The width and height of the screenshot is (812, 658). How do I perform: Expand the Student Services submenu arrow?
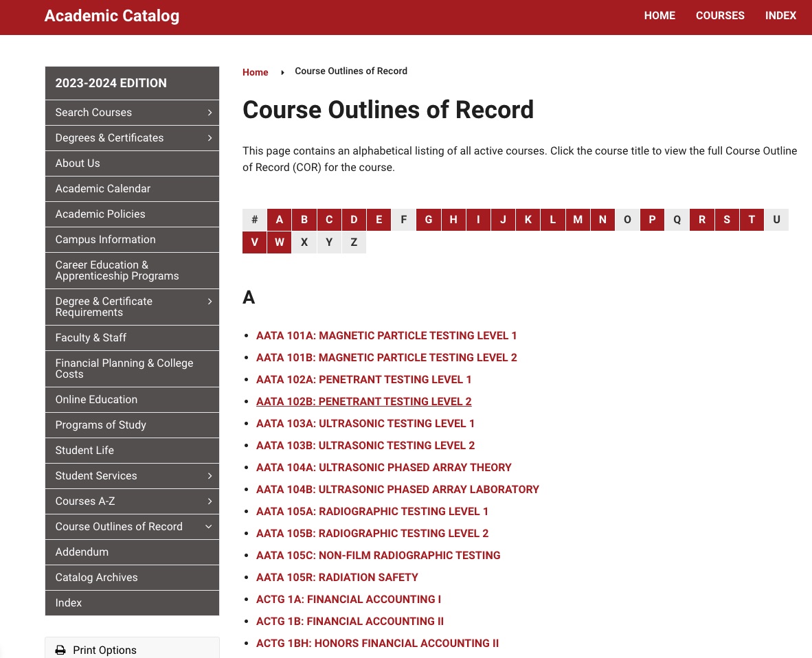pos(210,476)
